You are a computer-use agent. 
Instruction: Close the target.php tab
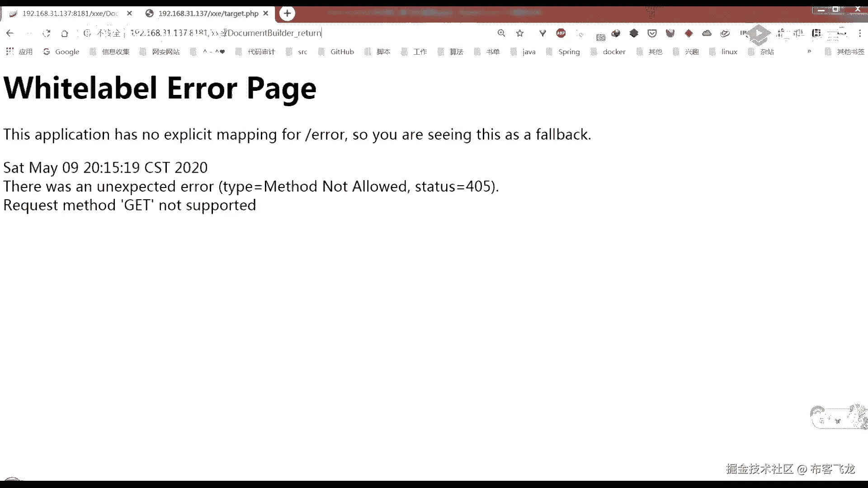pyautogui.click(x=266, y=14)
